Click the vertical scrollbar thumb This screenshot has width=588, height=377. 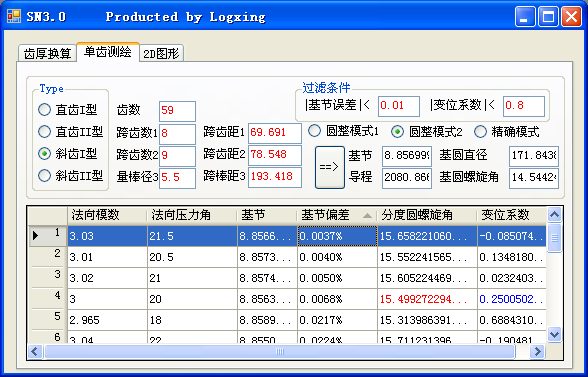point(554,238)
